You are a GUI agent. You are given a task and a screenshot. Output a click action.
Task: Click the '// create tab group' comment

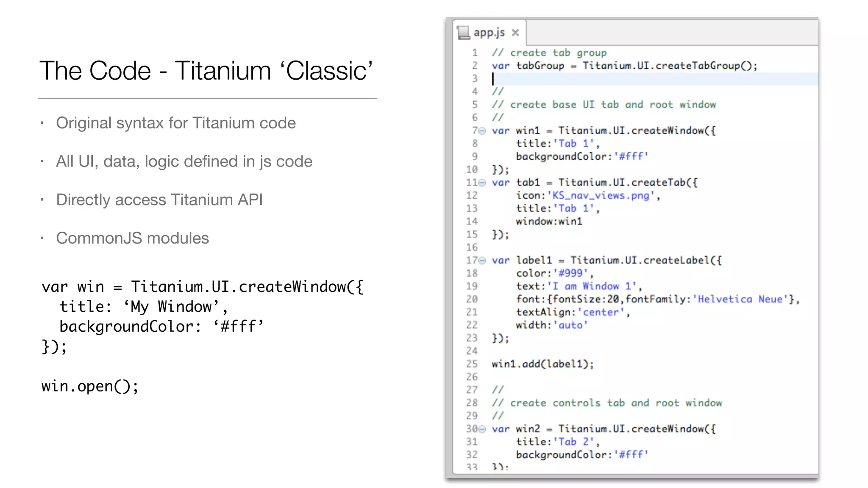549,53
